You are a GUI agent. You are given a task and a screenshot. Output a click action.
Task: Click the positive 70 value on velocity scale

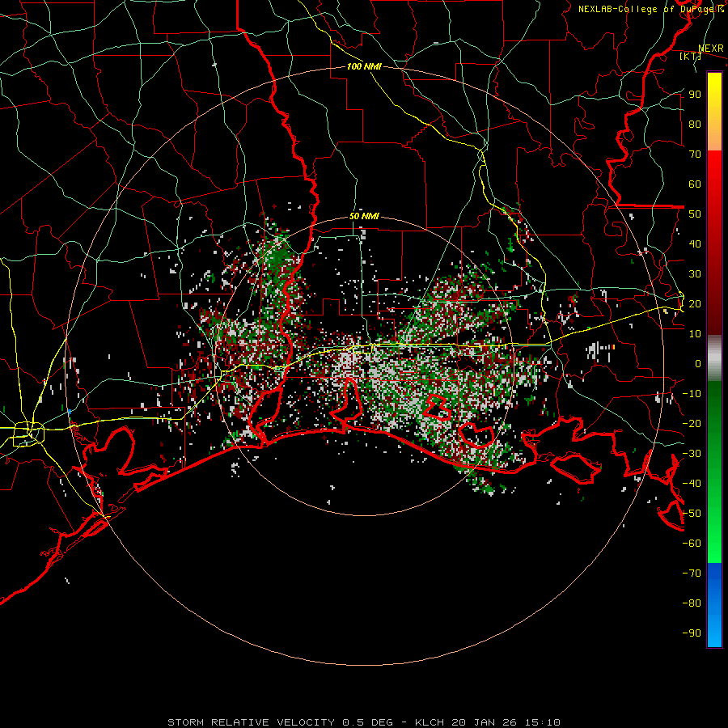click(695, 154)
